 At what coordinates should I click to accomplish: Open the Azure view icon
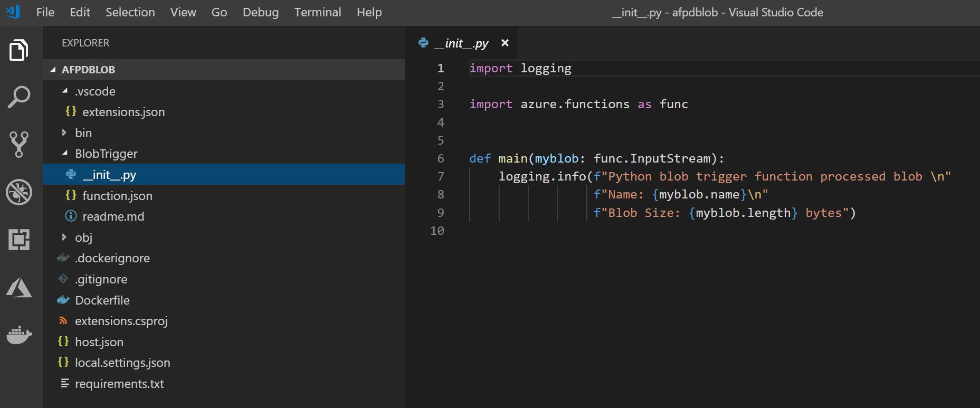pos(19,288)
